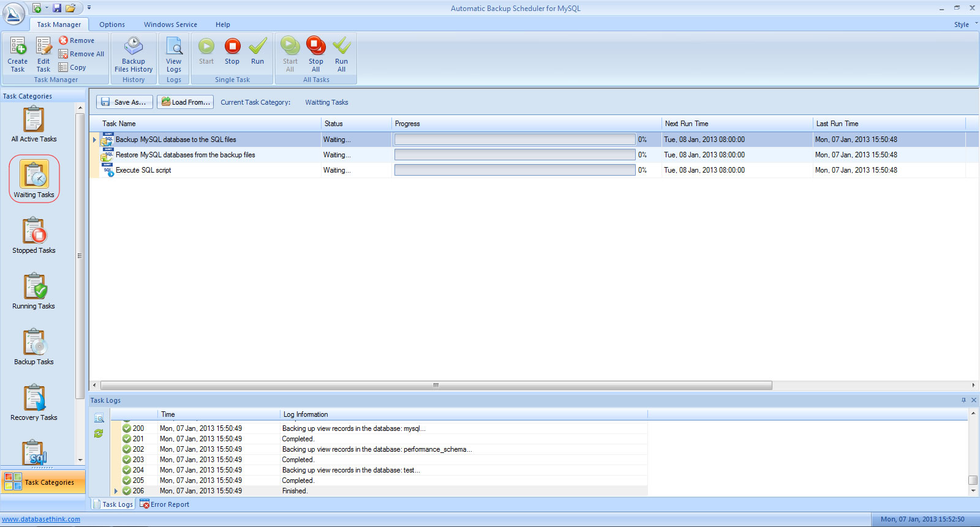The width and height of the screenshot is (980, 527).
Task: Open the Windows Service ribbon tab
Action: pyautogui.click(x=170, y=24)
